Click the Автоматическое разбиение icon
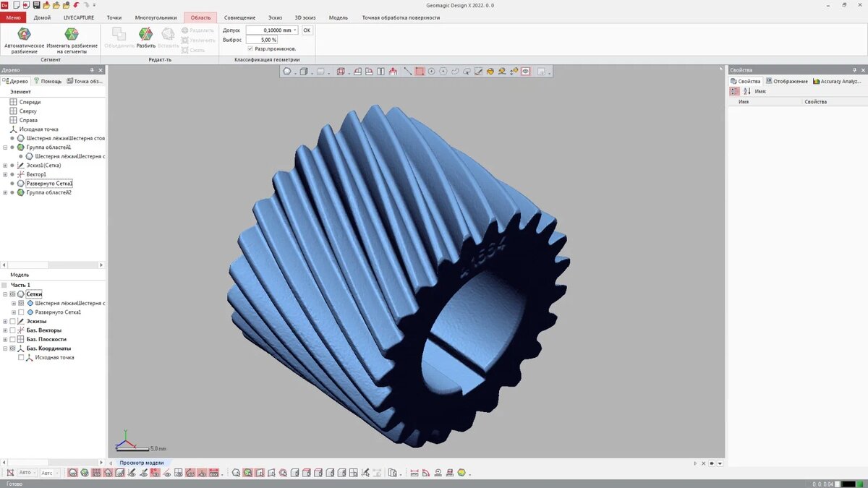Screen dimensions: 868x488 [24, 34]
